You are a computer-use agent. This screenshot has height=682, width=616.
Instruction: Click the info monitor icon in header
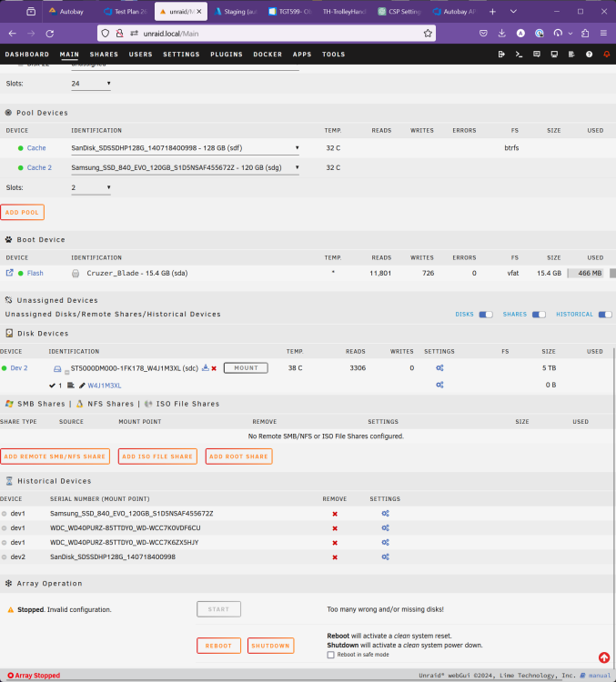pyautogui.click(x=554, y=55)
